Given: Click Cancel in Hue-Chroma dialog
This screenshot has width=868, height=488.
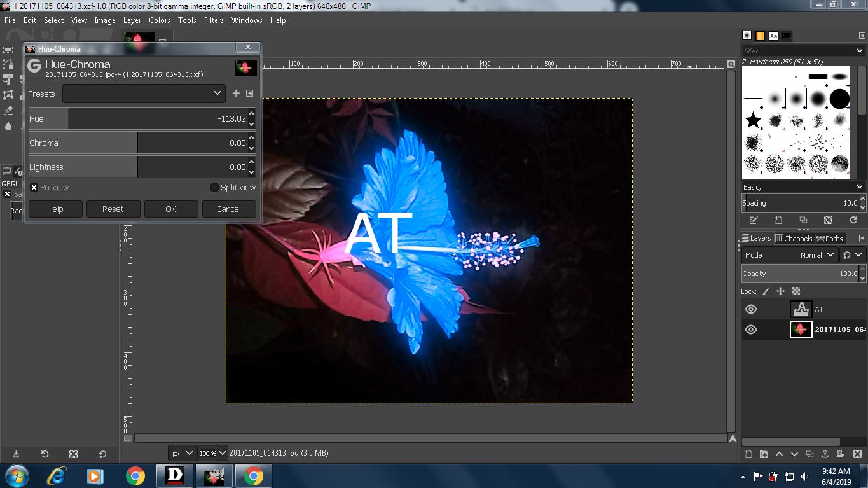Looking at the screenshot, I should pyautogui.click(x=228, y=209).
